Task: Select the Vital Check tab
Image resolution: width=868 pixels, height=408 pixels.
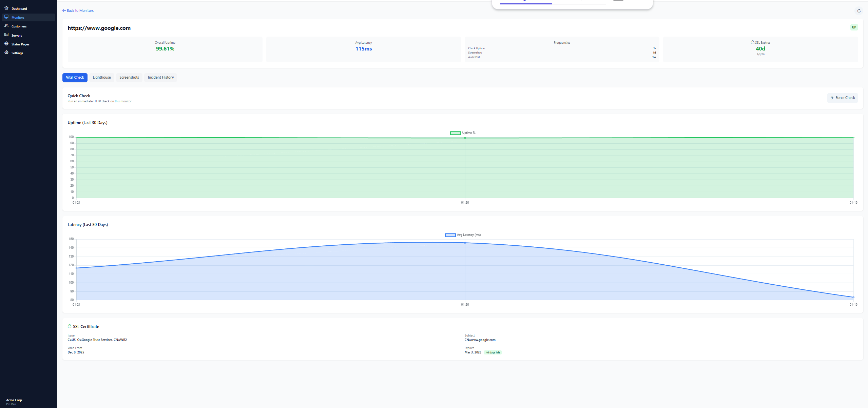Action: [x=75, y=77]
